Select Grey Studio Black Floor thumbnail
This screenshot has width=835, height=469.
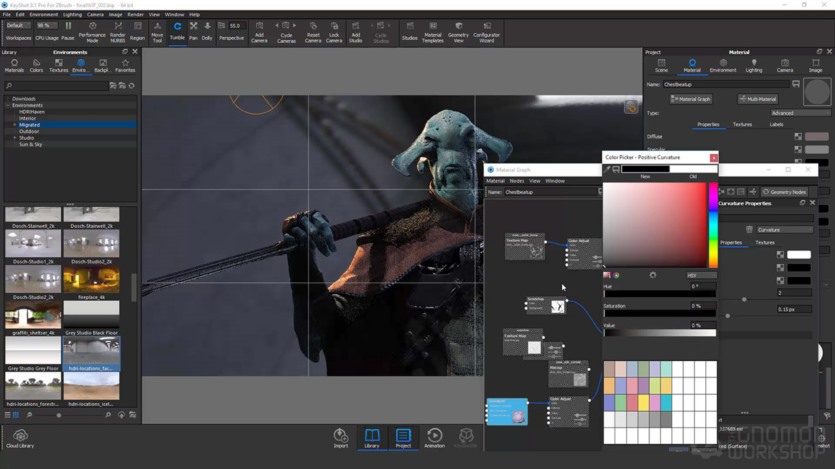point(91,316)
